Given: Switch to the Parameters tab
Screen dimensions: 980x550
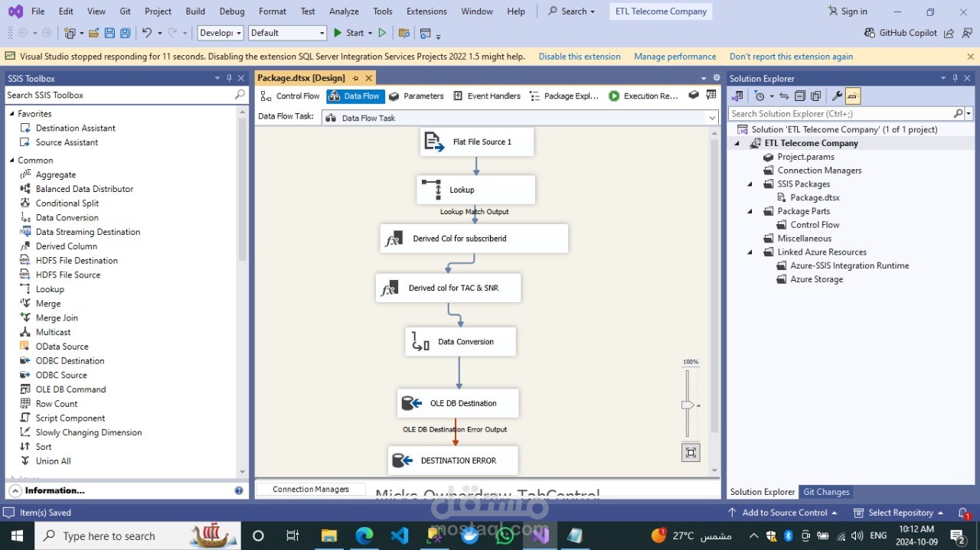Looking at the screenshot, I should point(416,96).
